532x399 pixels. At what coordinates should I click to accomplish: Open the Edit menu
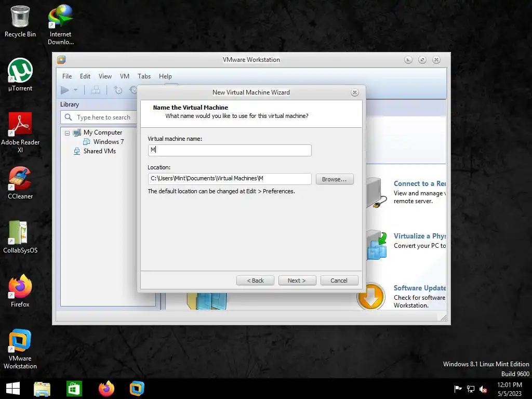coord(85,76)
